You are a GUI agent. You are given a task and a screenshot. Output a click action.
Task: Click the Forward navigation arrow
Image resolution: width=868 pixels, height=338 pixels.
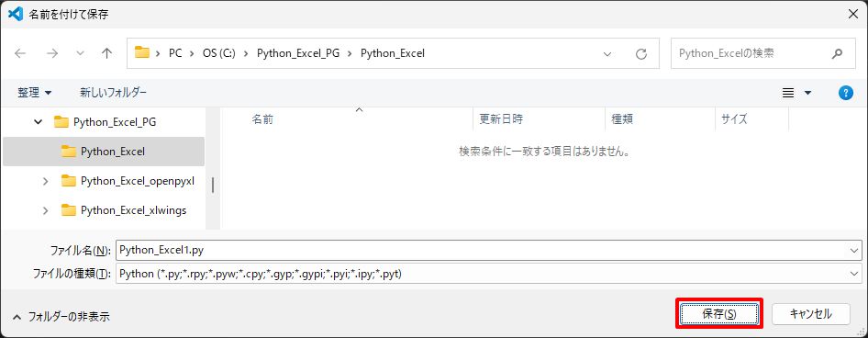pos(52,53)
